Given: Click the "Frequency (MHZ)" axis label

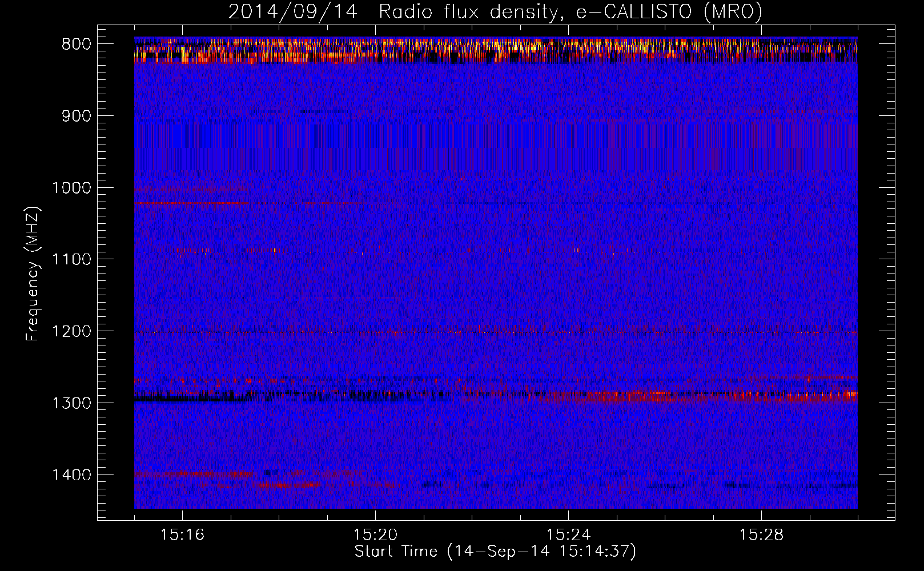Looking at the screenshot, I should tap(33, 274).
